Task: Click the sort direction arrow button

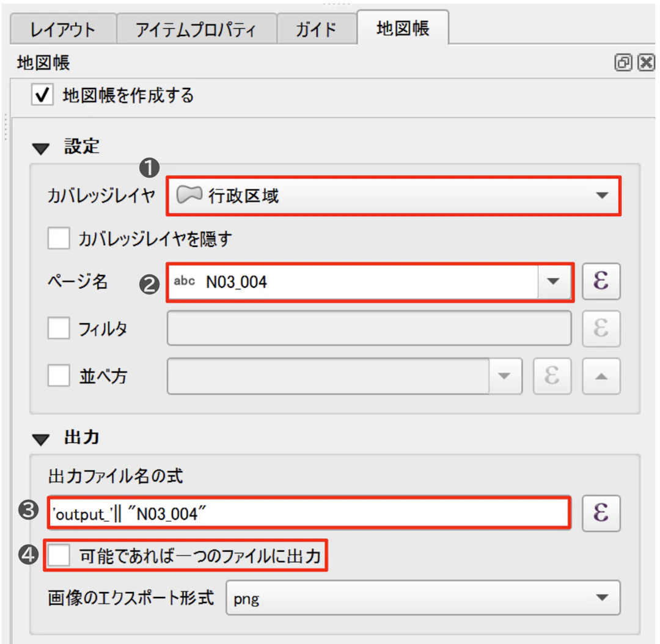Action: point(601,376)
